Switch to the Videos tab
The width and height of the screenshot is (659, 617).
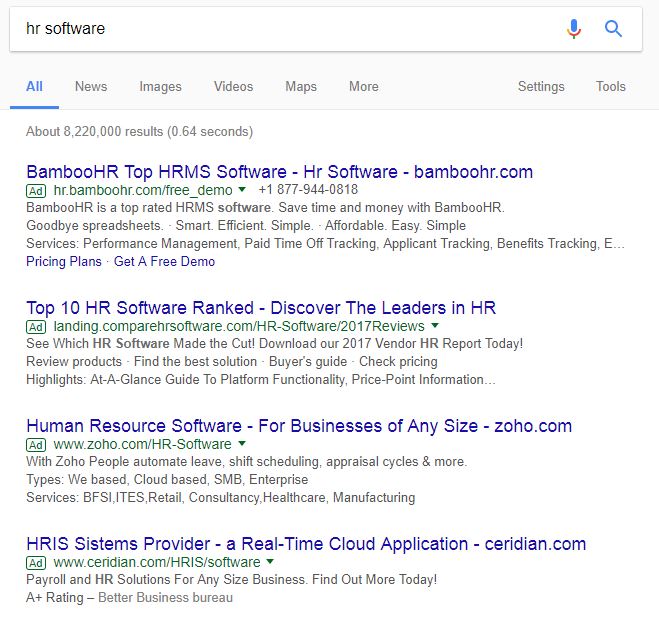tap(234, 87)
